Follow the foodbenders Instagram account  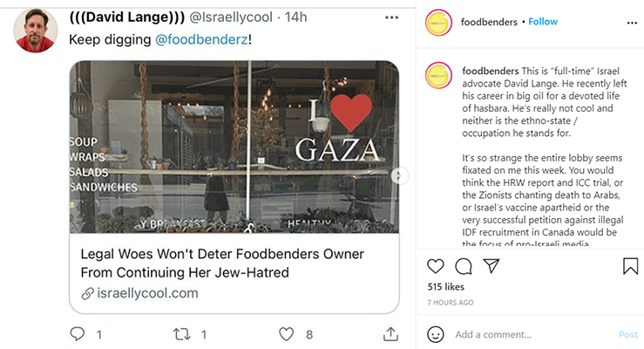tap(541, 21)
